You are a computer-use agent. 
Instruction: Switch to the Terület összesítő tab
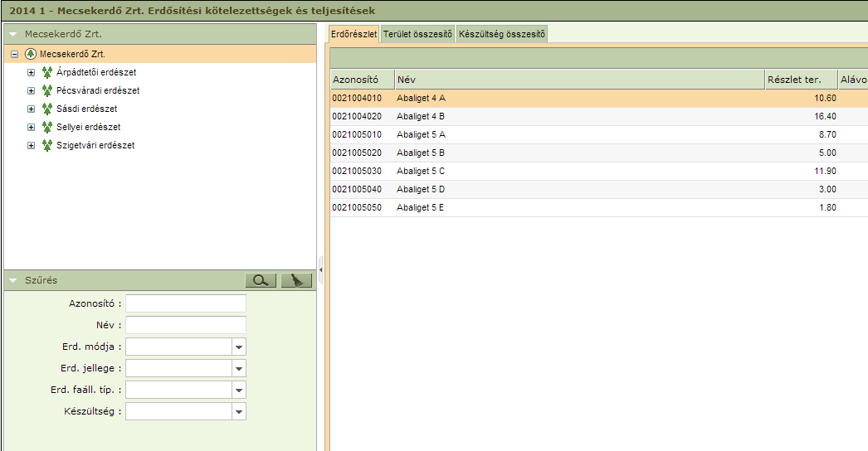(x=417, y=34)
